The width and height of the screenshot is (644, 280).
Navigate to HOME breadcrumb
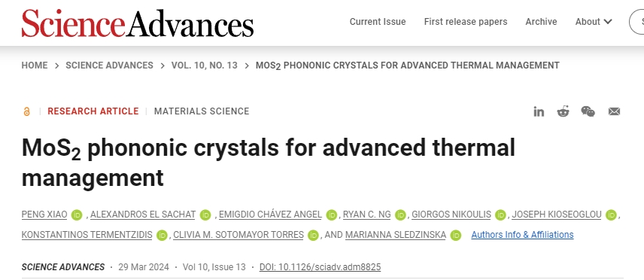(35, 65)
